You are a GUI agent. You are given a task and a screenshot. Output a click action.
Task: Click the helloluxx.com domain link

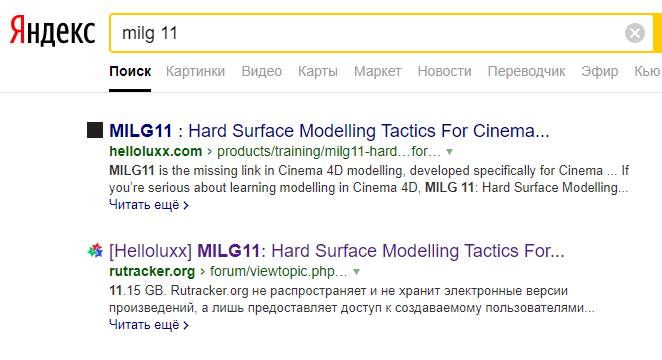click(155, 151)
